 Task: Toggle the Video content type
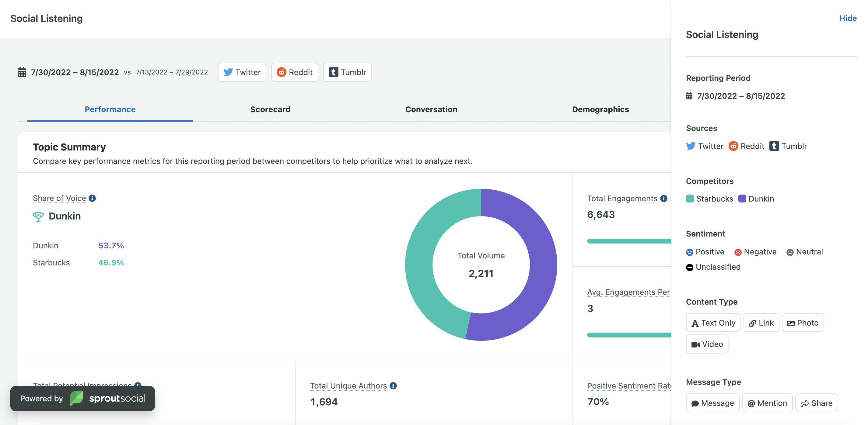(707, 344)
